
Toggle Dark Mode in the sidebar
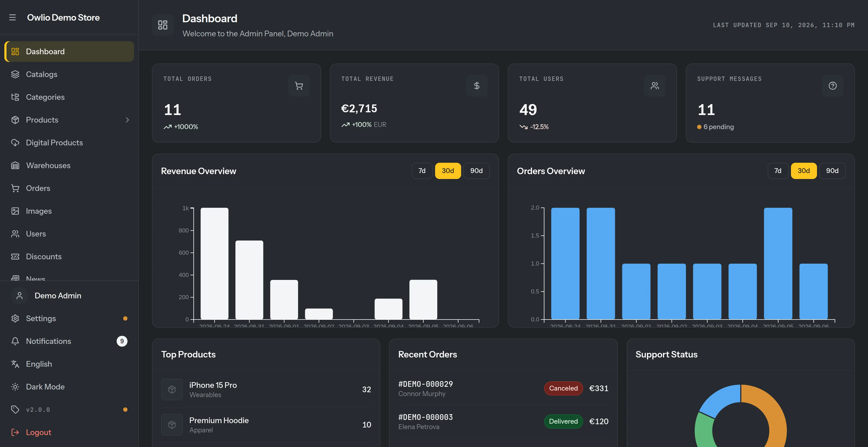click(69, 387)
